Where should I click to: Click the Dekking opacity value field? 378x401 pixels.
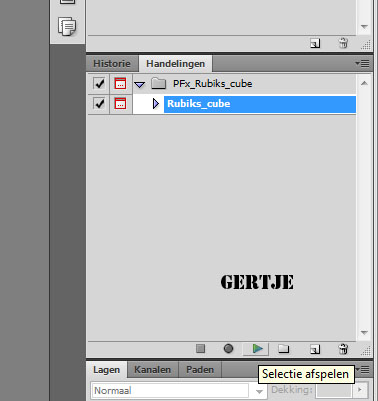[333, 390]
